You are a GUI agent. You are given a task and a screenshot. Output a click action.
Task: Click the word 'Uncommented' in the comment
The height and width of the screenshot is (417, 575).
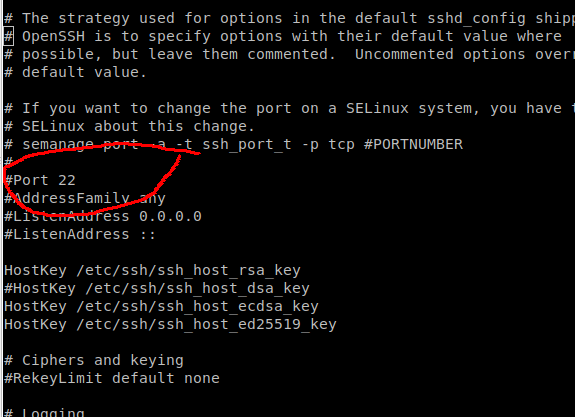click(404, 54)
